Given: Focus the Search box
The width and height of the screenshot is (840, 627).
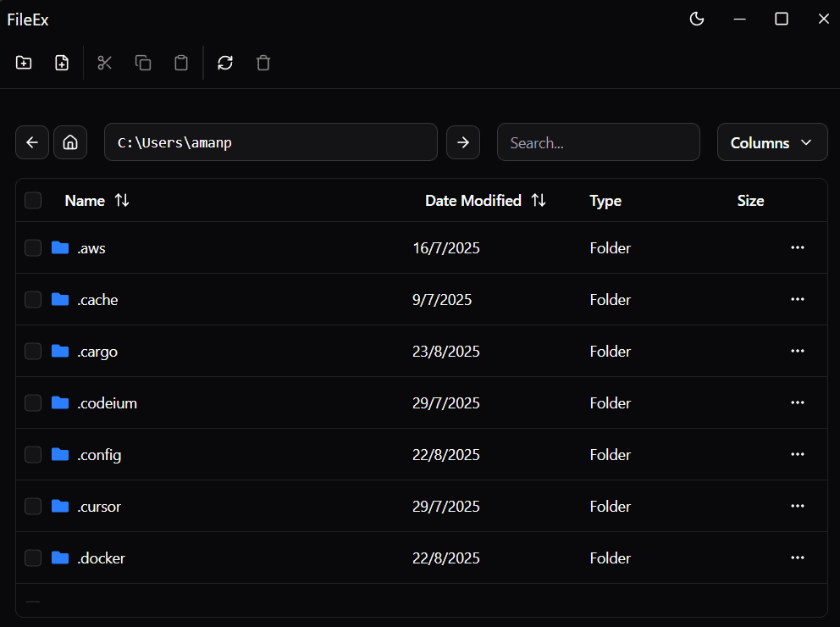Looking at the screenshot, I should [599, 142].
